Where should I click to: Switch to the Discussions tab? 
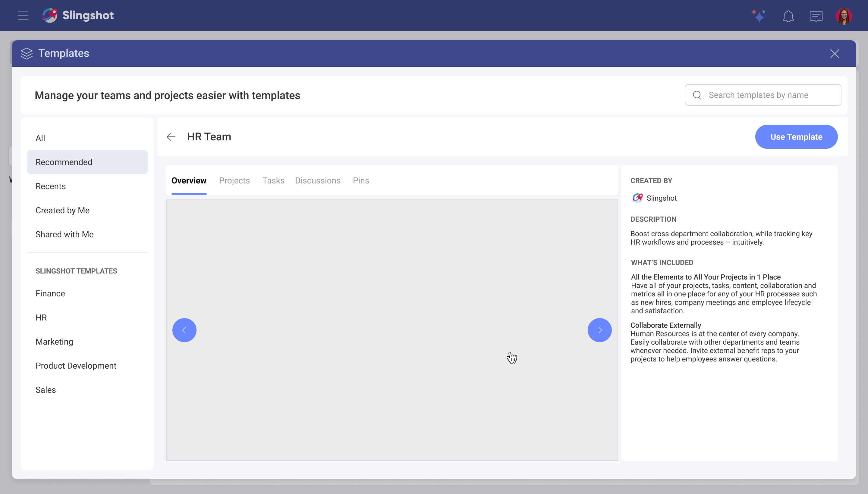point(317,180)
